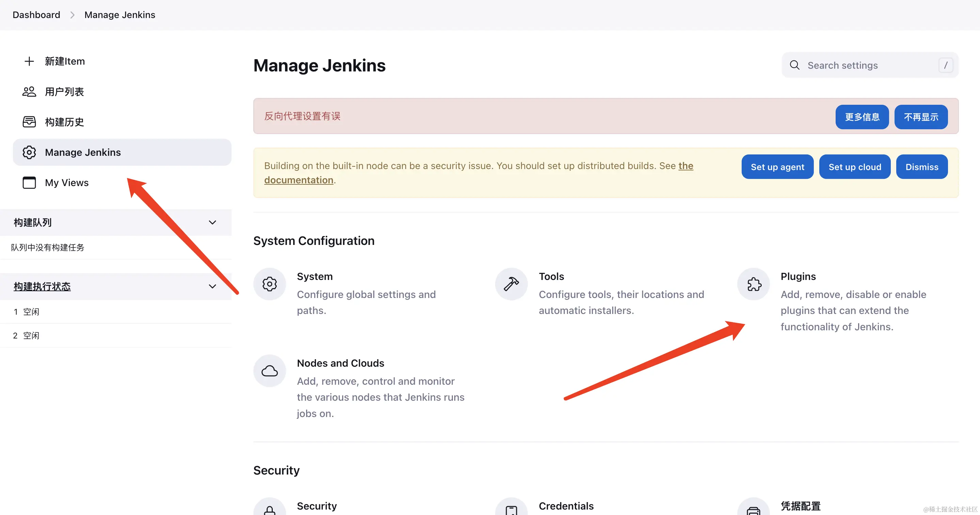
Task: Open System settings via gear icon
Action: tap(269, 284)
